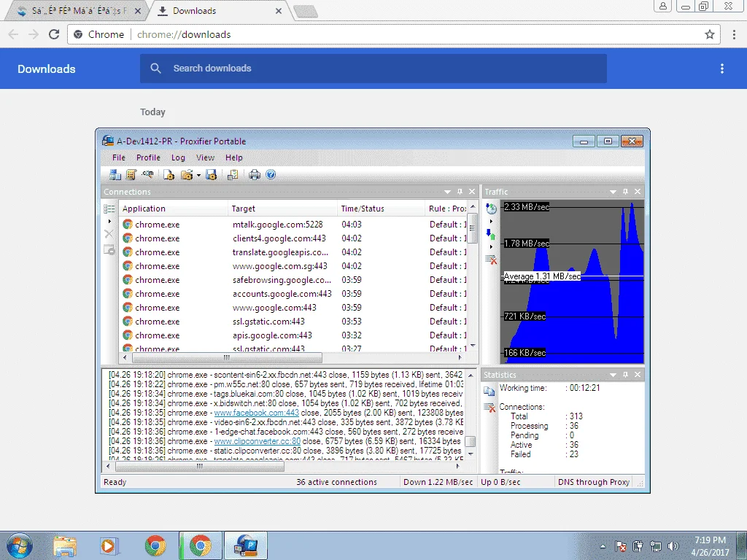This screenshot has height=560, width=747.
Task: Open Windows Media Player taskbar icon
Action: 109,546
